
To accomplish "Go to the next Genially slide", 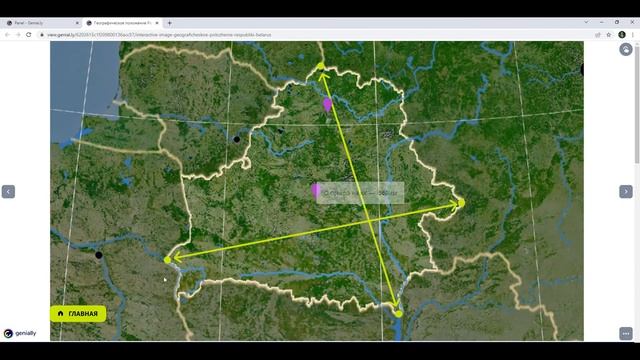I will click(x=626, y=191).
